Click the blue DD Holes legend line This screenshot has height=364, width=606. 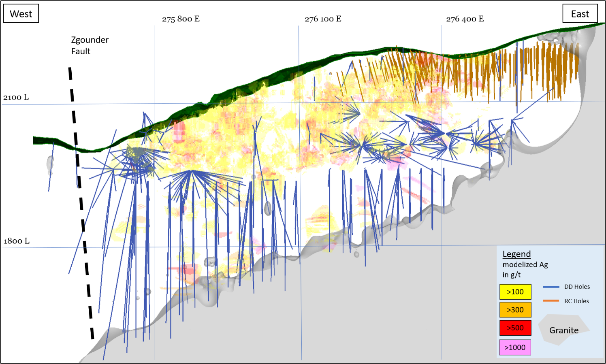point(551,287)
